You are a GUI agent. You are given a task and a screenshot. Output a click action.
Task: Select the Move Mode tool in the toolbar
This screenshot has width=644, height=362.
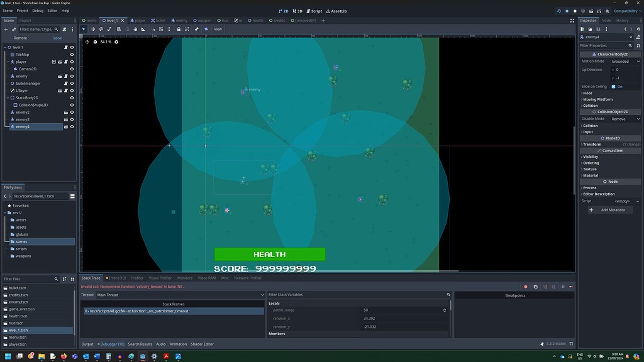[x=93, y=29]
